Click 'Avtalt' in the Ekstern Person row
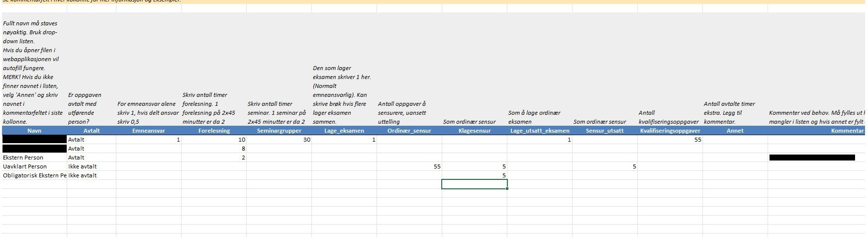The image size is (868, 243). coord(92,158)
